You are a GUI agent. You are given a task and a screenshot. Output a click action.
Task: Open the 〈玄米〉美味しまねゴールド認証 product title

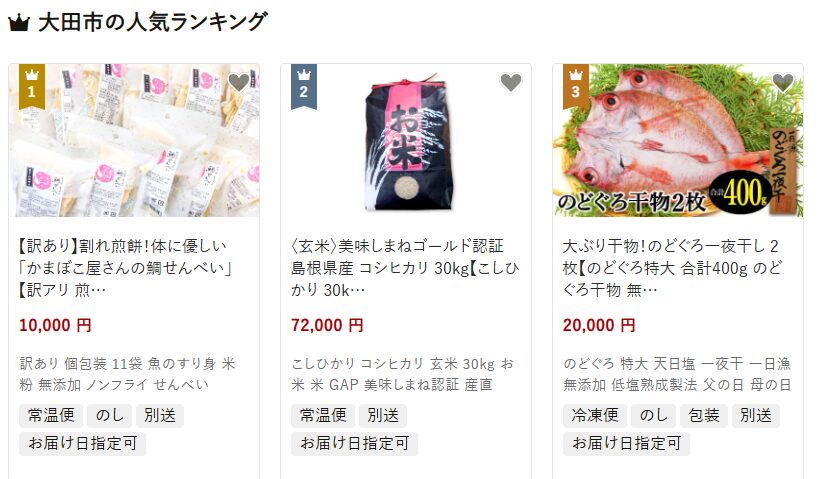pos(405,267)
